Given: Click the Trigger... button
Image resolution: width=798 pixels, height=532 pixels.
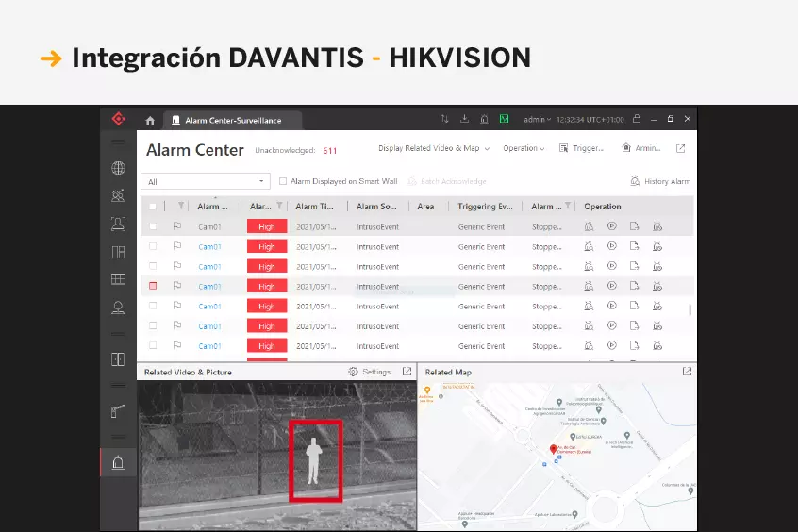Looking at the screenshot, I should 581,148.
